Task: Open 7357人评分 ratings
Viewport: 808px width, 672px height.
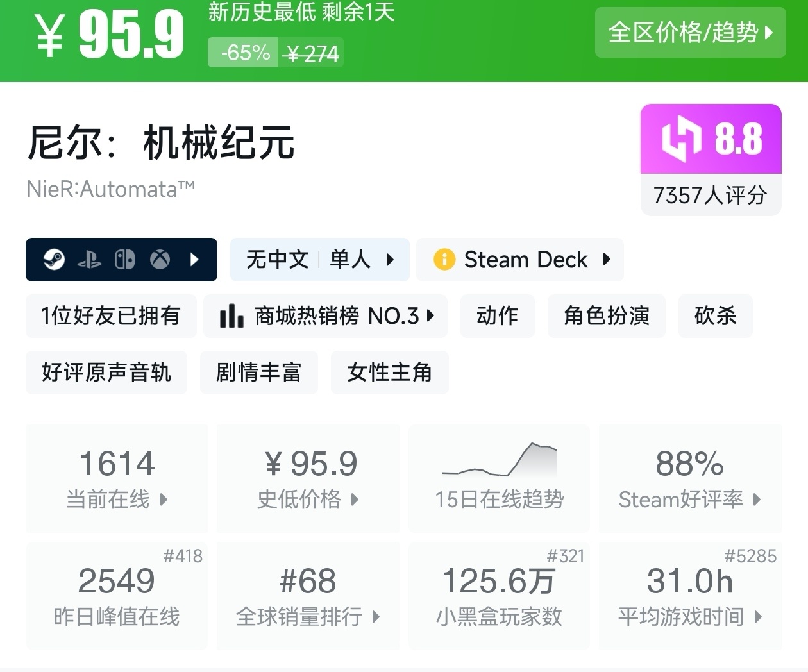Action: [711, 195]
